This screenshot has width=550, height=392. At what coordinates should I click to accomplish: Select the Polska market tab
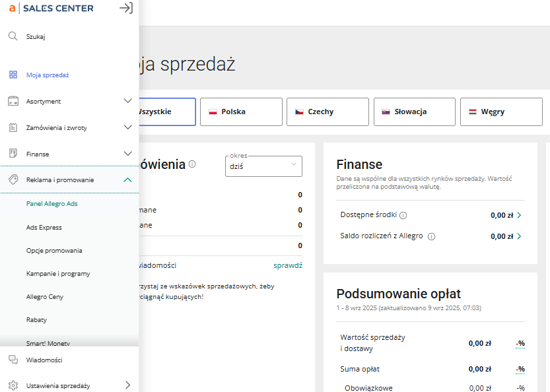(241, 112)
